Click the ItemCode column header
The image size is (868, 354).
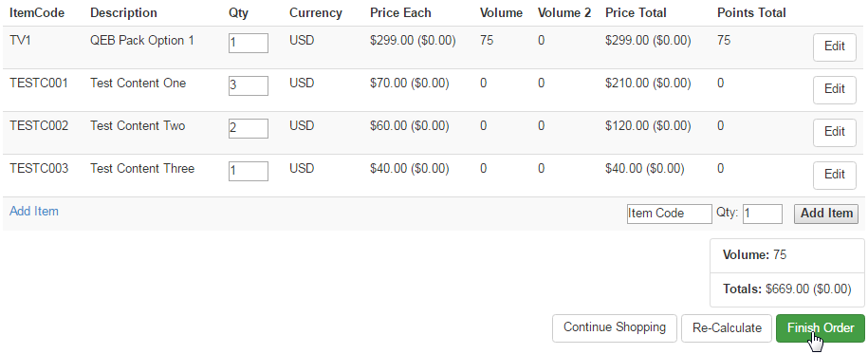click(37, 12)
